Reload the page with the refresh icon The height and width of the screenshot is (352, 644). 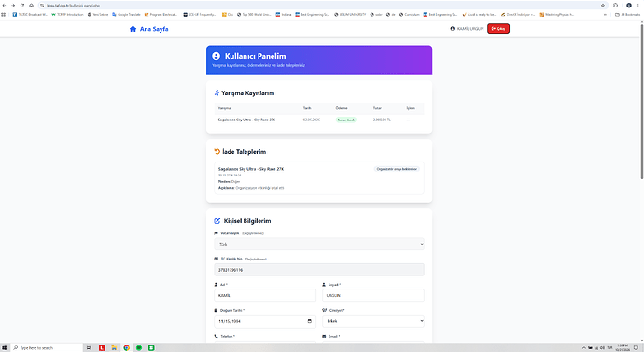coord(22,6)
